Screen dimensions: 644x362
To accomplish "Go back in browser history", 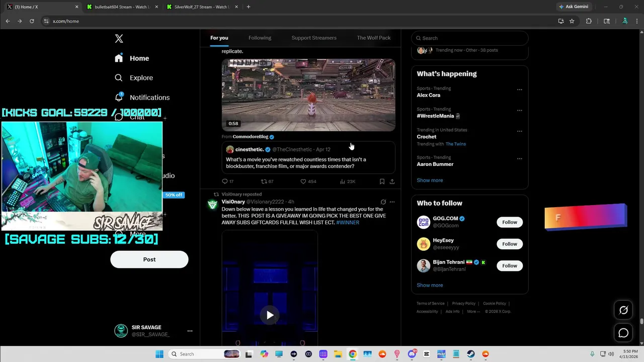I will (x=8, y=21).
